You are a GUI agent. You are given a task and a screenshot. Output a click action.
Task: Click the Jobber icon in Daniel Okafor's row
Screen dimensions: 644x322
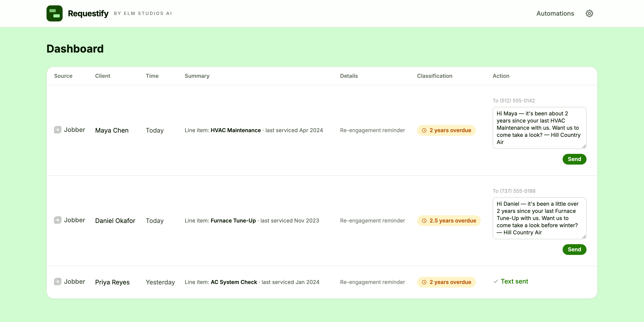click(57, 220)
